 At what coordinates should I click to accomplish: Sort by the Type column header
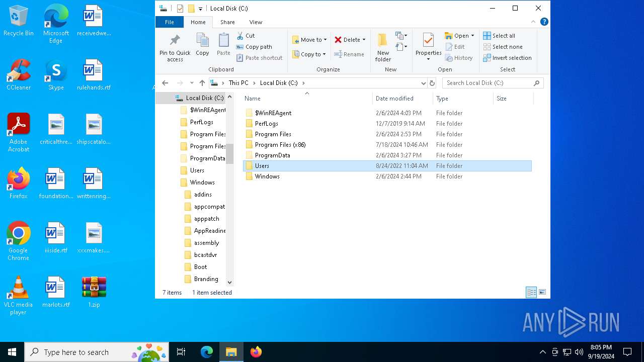(x=463, y=99)
